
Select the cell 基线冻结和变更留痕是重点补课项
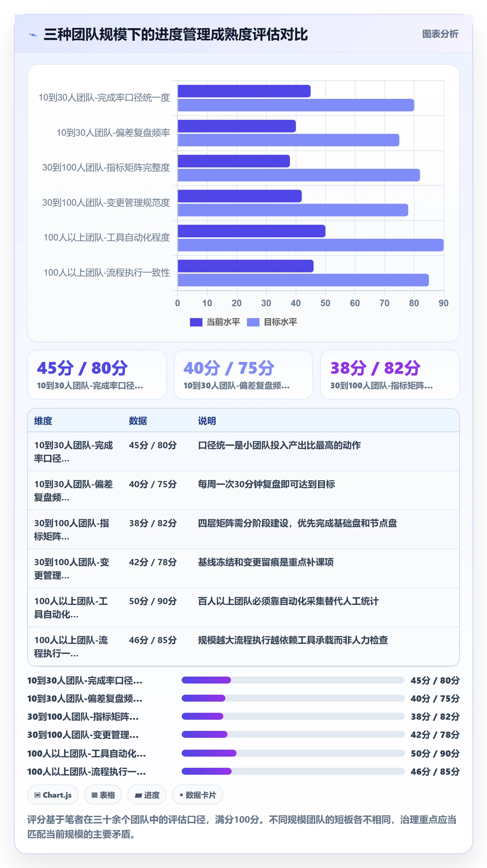click(266, 562)
